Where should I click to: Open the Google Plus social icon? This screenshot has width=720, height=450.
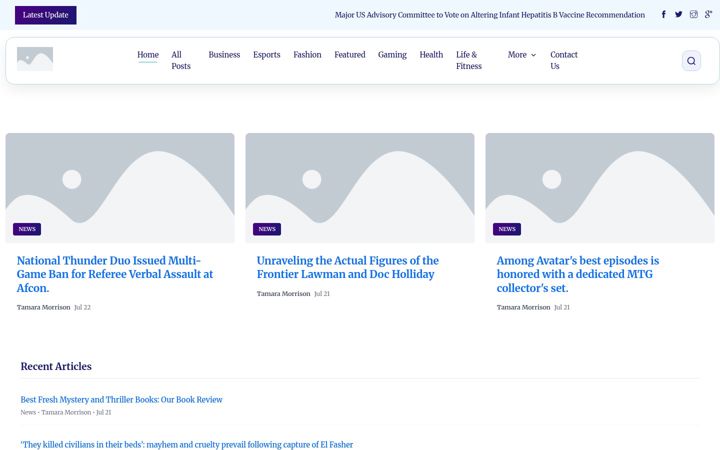click(709, 14)
